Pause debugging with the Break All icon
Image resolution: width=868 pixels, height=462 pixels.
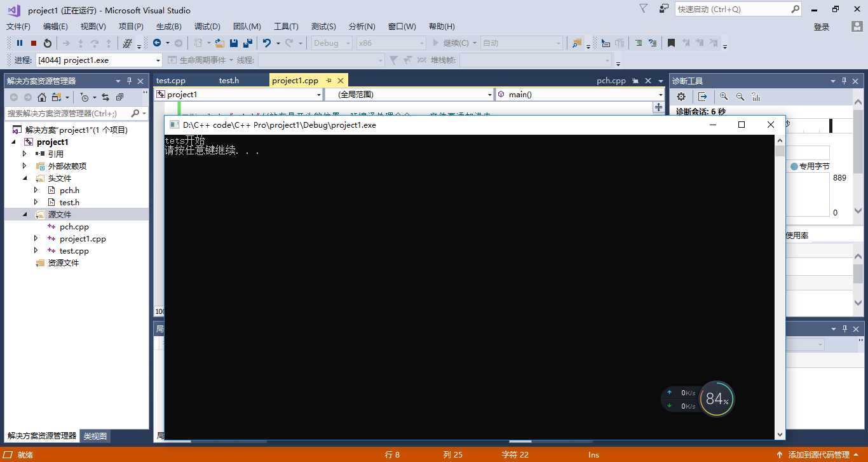click(x=20, y=43)
